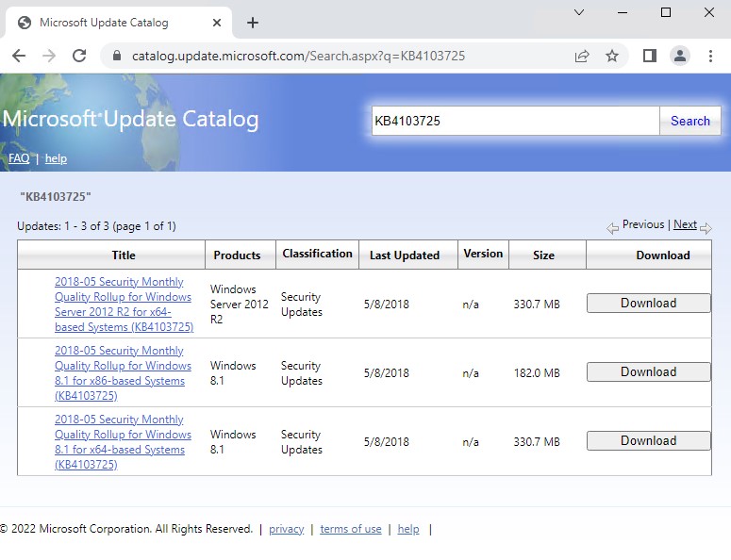Sort by Version column header
731x560 pixels.
point(483,254)
